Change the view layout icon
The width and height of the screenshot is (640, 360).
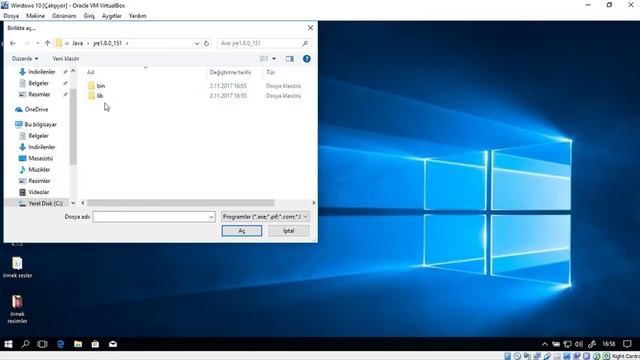coord(264,59)
